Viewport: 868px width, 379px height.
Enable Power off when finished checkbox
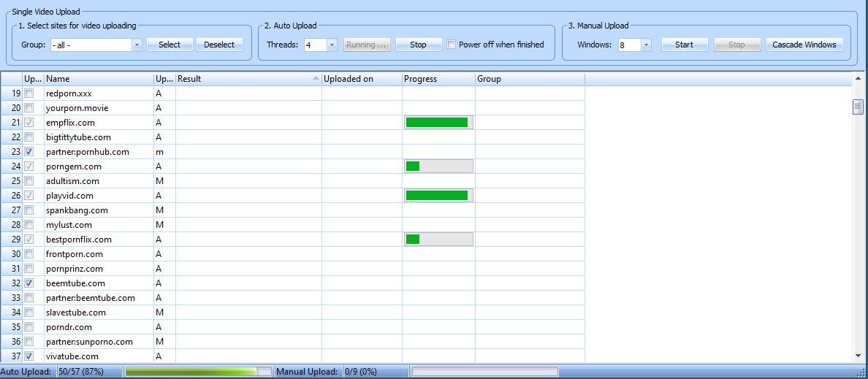click(x=451, y=45)
